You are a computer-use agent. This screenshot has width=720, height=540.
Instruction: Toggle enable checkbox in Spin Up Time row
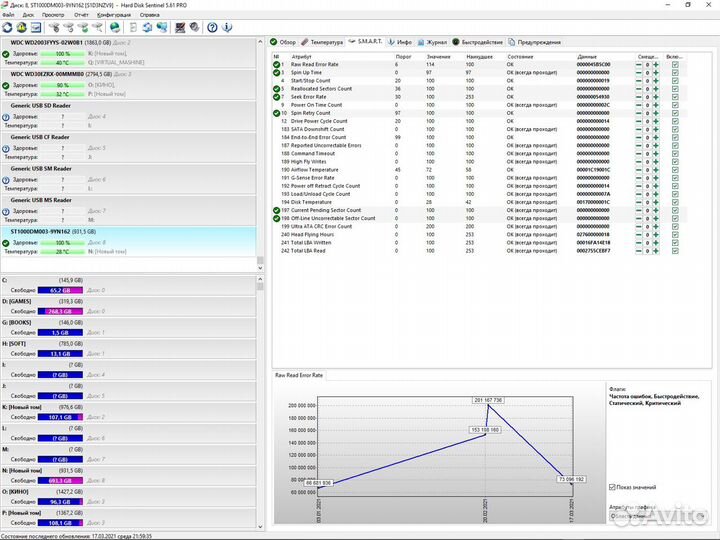(x=675, y=73)
